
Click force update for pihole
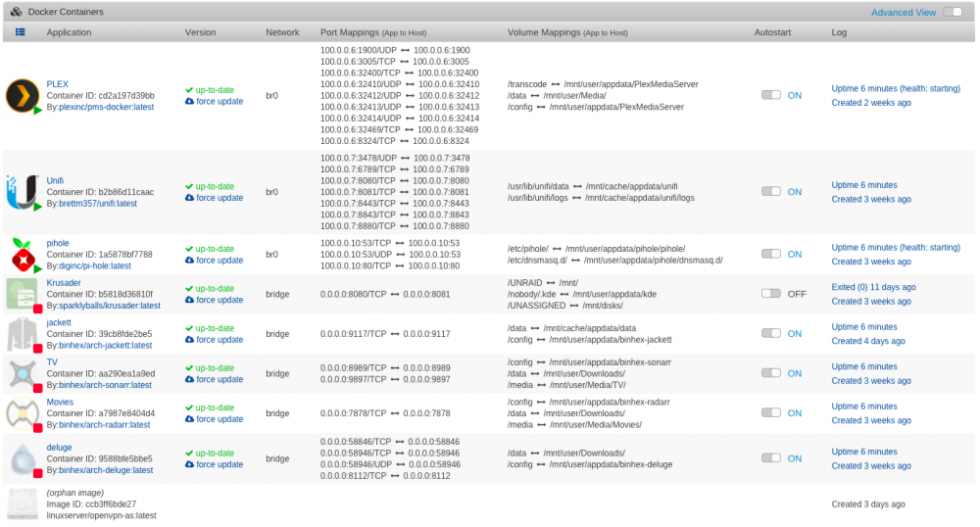pyautogui.click(x=214, y=261)
